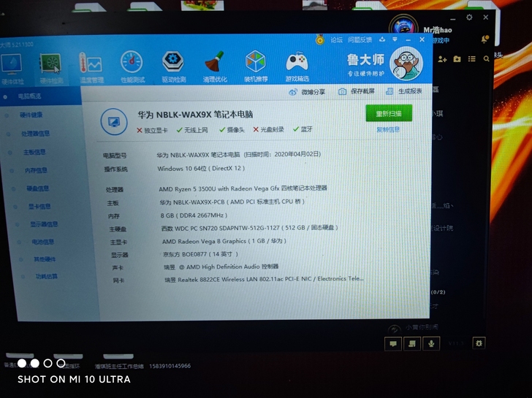Click the computer monitor icon beside model name
This screenshot has width=532, height=398.
[114, 122]
